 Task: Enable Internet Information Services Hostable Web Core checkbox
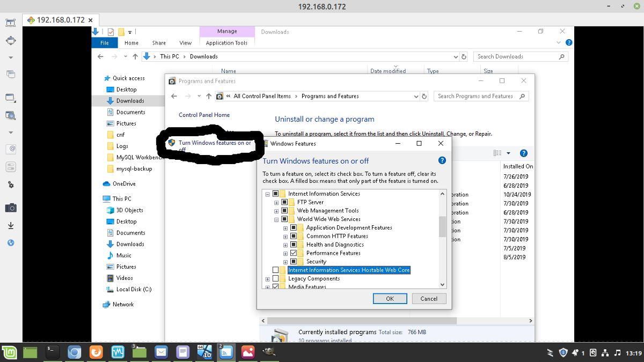coord(276,270)
